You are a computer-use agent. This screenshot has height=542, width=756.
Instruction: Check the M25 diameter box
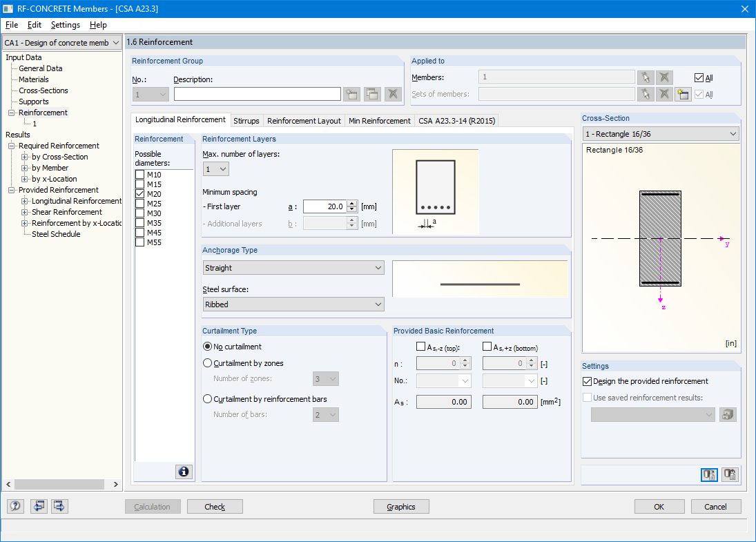pyautogui.click(x=140, y=204)
